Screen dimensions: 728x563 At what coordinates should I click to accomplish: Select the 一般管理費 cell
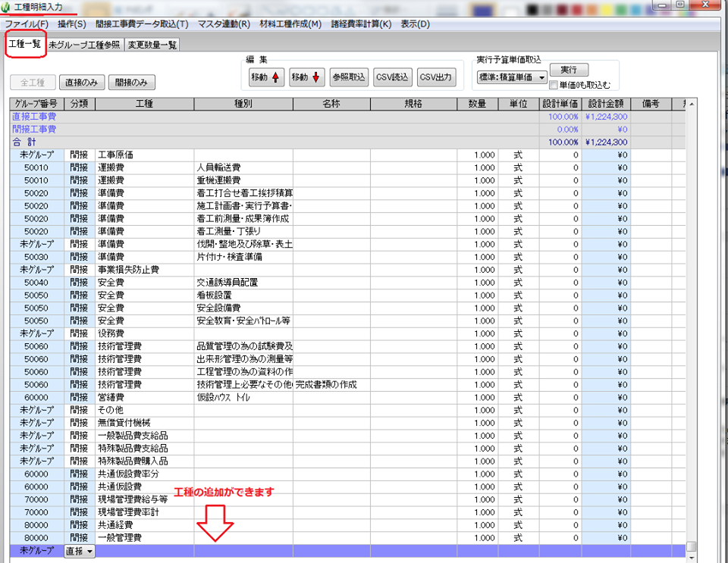[144, 538]
